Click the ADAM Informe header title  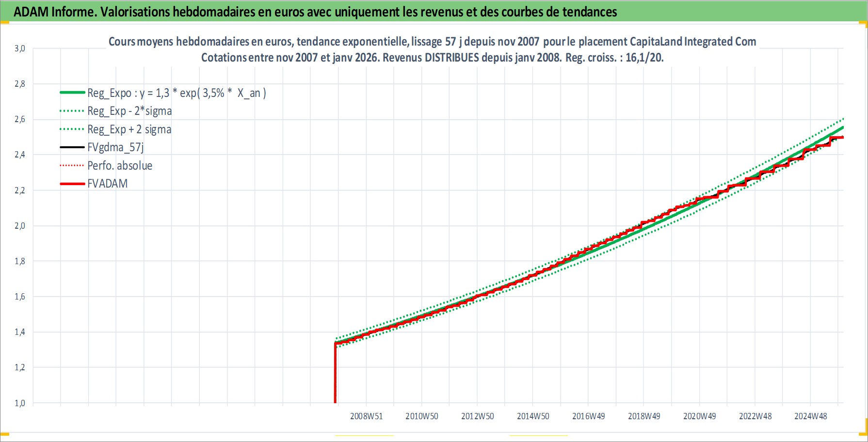tap(315, 12)
